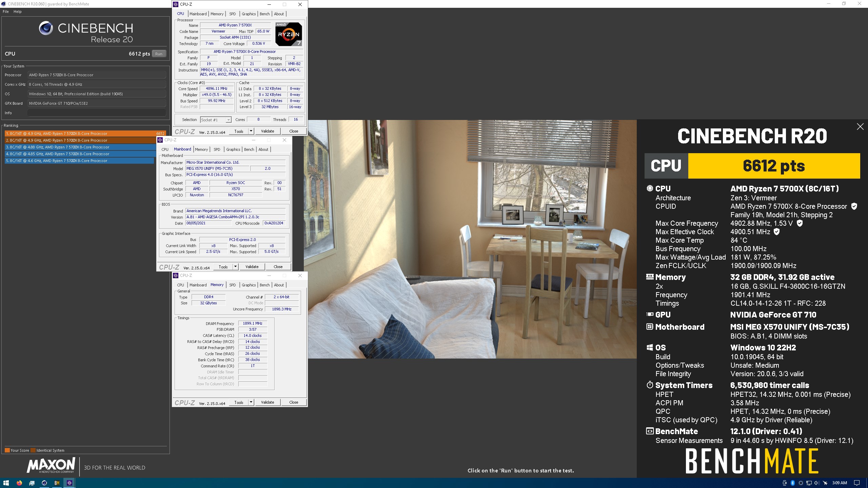Click the Identical System legend swatch
This screenshot has width=868, height=488.
(33, 450)
